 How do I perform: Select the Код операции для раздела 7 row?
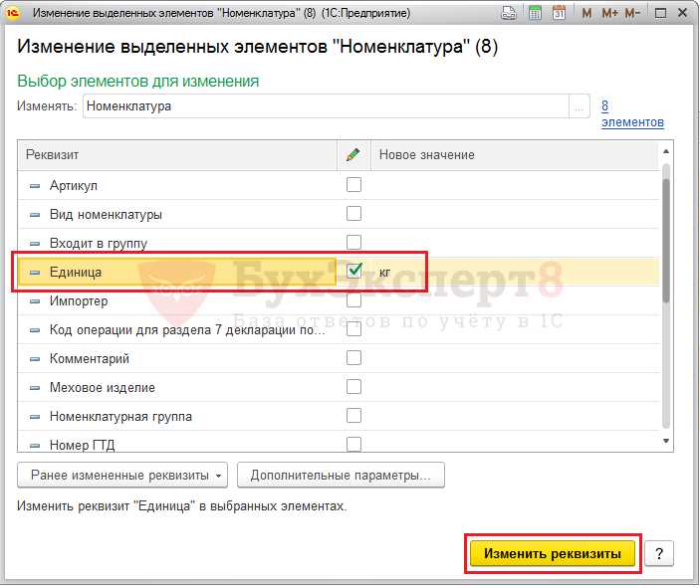pyautogui.click(x=187, y=330)
